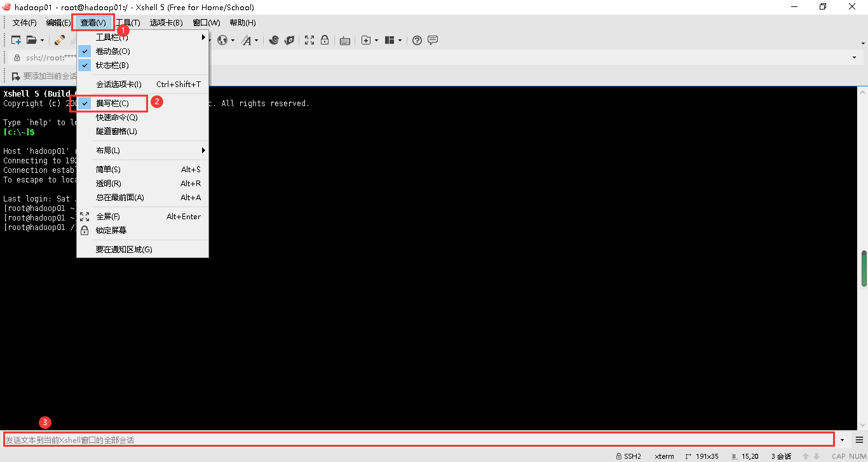Image resolution: width=868 pixels, height=462 pixels.
Task: Click the New Session toolbar icon
Action: point(17,40)
